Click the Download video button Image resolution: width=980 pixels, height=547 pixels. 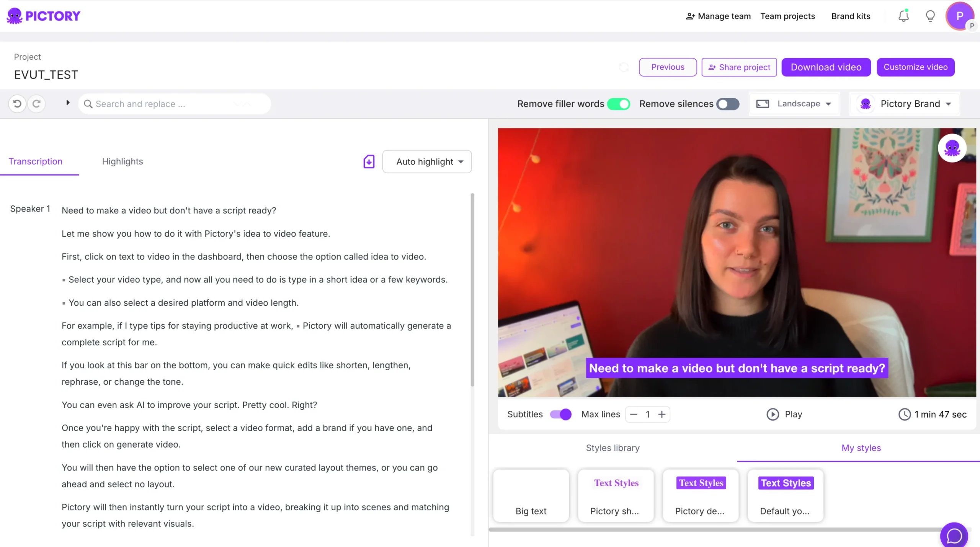826,67
